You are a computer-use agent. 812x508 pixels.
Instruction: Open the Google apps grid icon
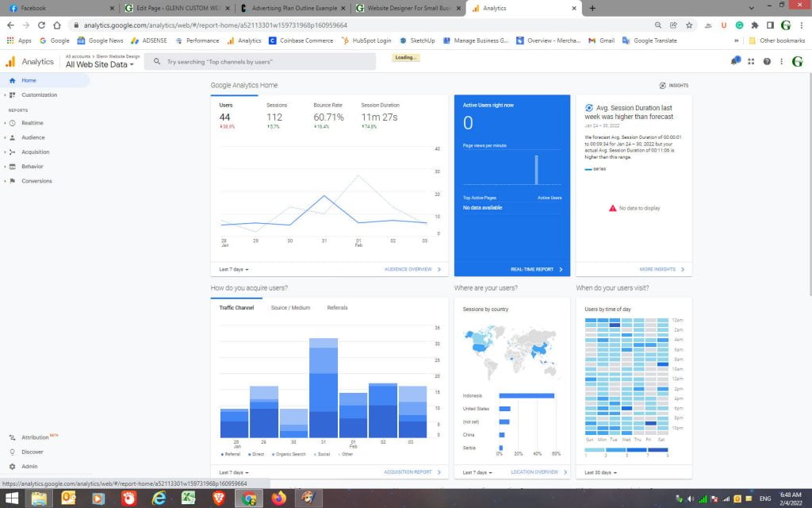click(751, 60)
